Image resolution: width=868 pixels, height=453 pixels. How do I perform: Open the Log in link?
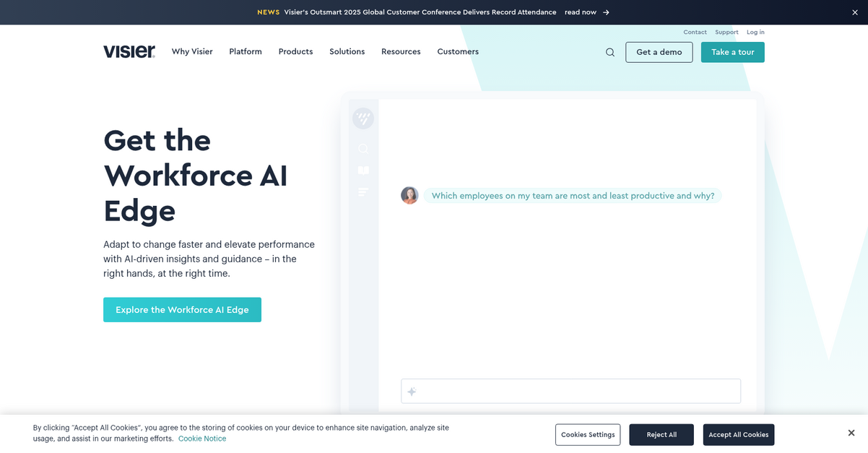coord(755,33)
